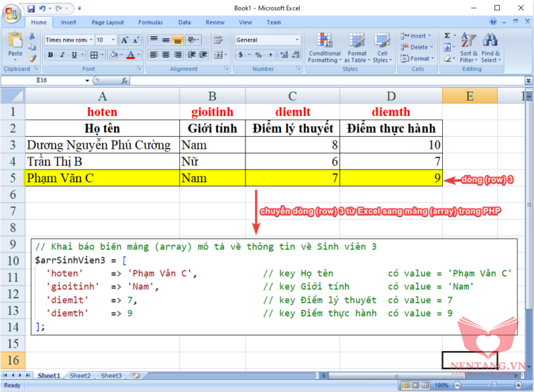Switch to the Formulas tab
This screenshot has width=534, height=392.
[150, 22]
